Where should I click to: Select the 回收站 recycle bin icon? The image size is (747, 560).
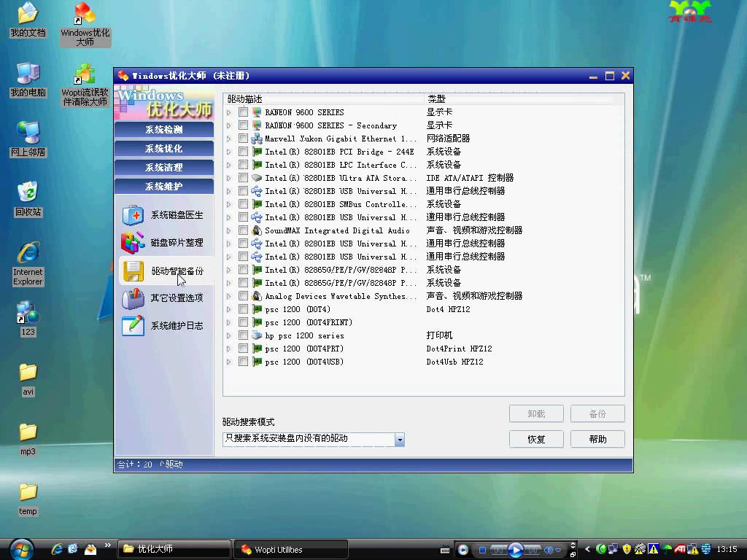[x=28, y=199]
